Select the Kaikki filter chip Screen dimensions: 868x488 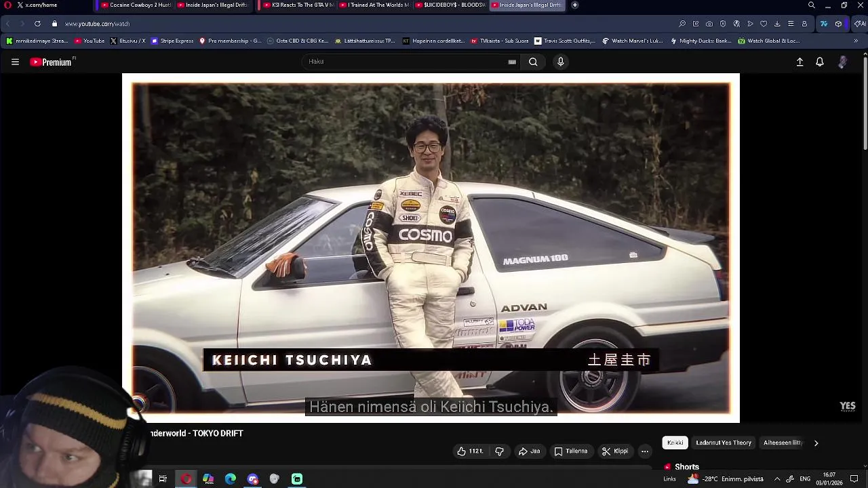coord(675,443)
